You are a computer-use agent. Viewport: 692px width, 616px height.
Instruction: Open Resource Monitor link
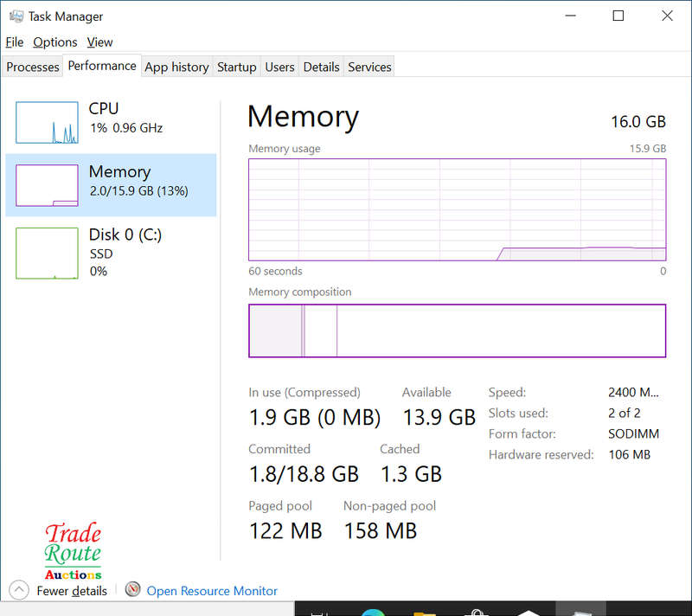click(212, 591)
